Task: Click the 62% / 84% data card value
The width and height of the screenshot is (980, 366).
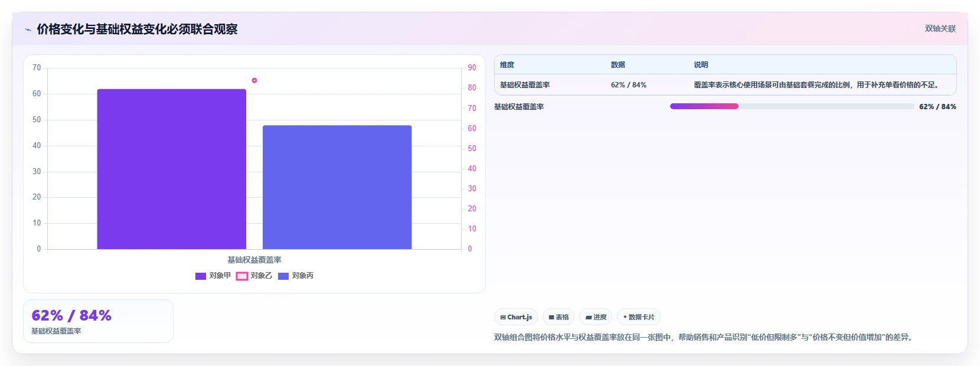Action: point(71,315)
